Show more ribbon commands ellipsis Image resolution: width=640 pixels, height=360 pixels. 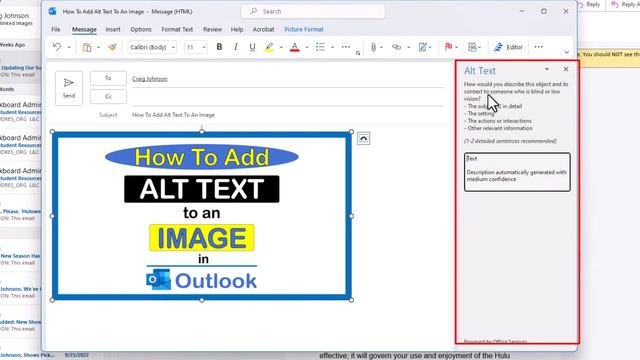pyautogui.click(x=539, y=47)
